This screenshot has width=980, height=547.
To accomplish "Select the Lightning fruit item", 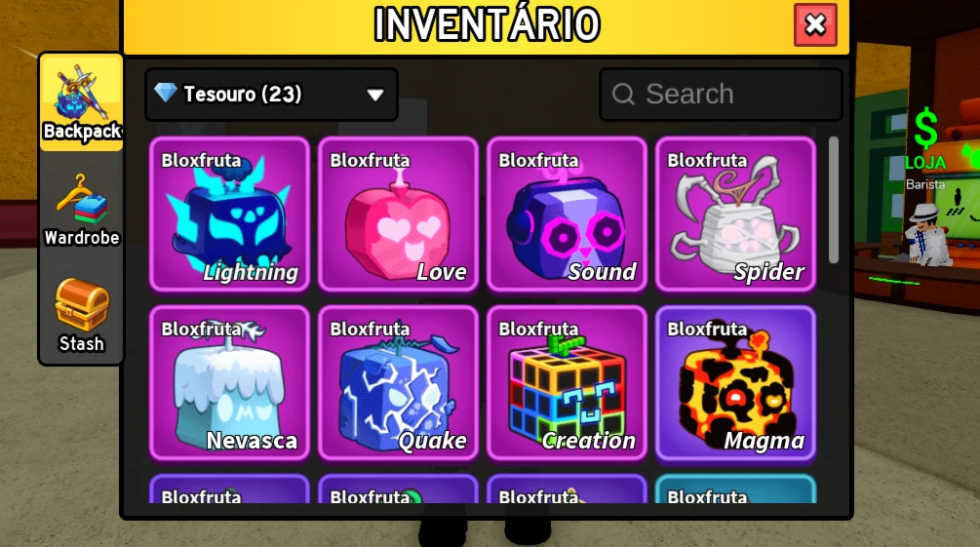I will [x=229, y=215].
